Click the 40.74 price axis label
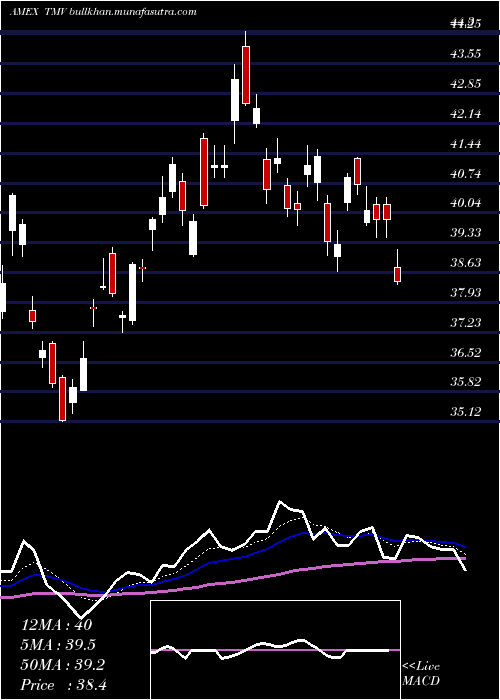Screen dimensions: 500x700 point(466,173)
